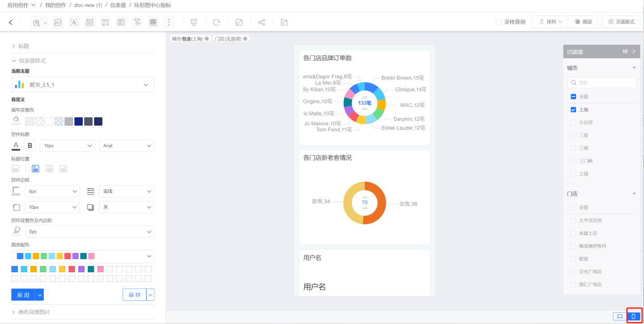The image size is (644, 324).
Task: Uncheck 上海 in the city filter
Action: point(573,109)
